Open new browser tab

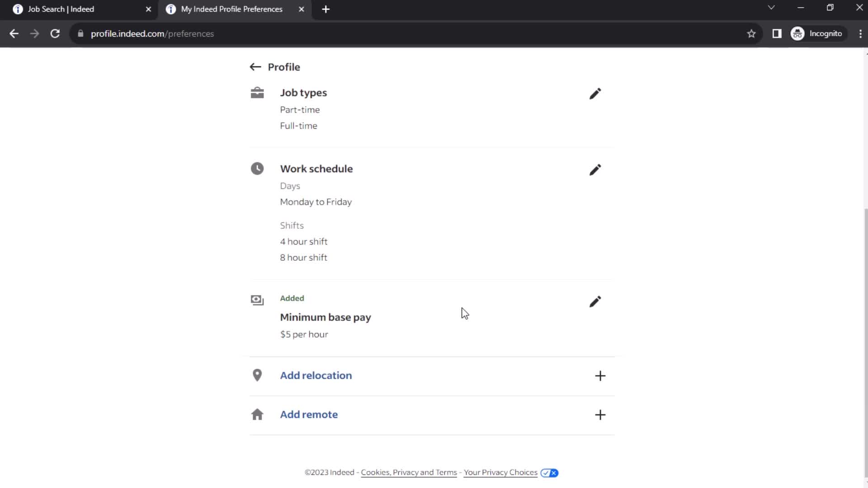point(326,9)
